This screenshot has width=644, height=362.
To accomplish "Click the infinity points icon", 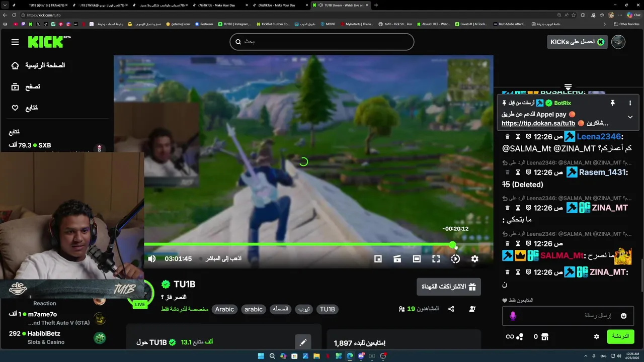I will pyautogui.click(x=510, y=337).
